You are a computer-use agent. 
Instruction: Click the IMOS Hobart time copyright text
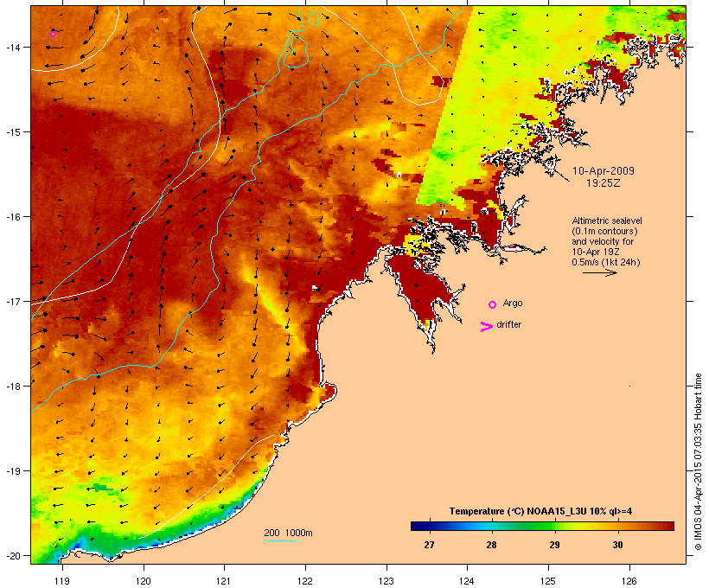pyautogui.click(x=698, y=462)
